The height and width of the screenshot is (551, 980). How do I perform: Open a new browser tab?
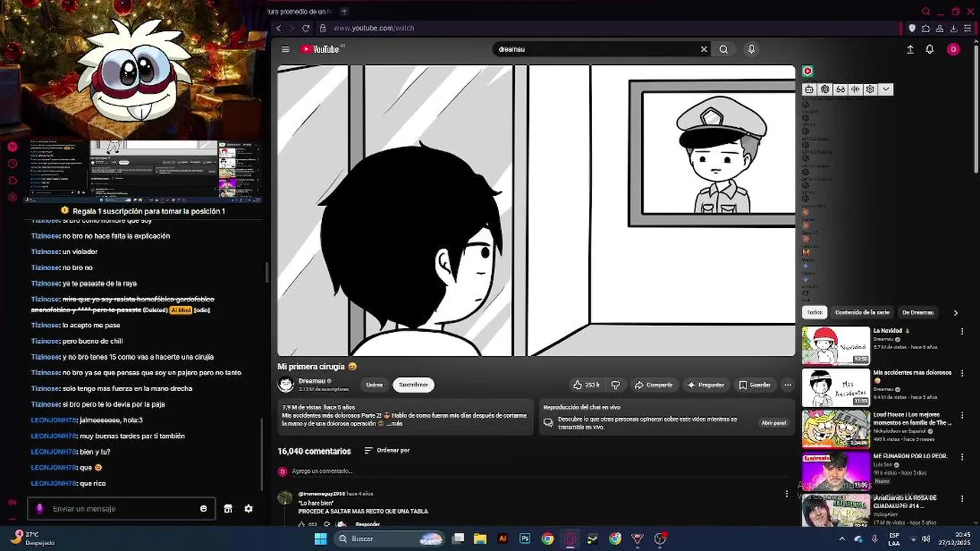pos(344,11)
